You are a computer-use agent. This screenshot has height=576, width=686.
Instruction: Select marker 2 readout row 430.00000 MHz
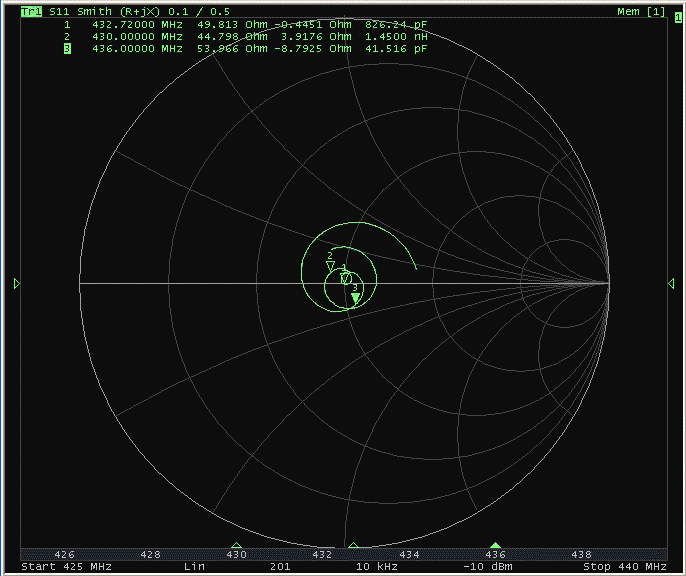coord(245,37)
